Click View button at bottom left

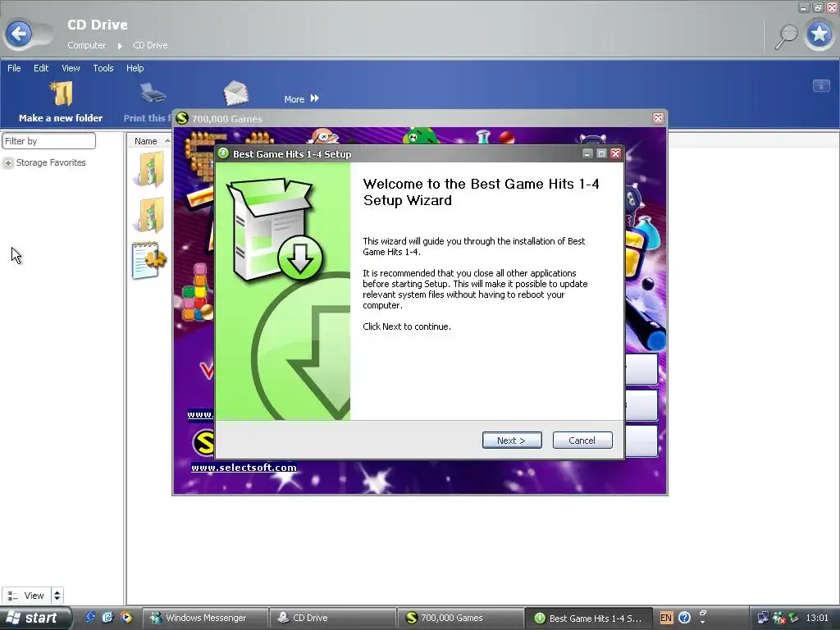[26, 596]
